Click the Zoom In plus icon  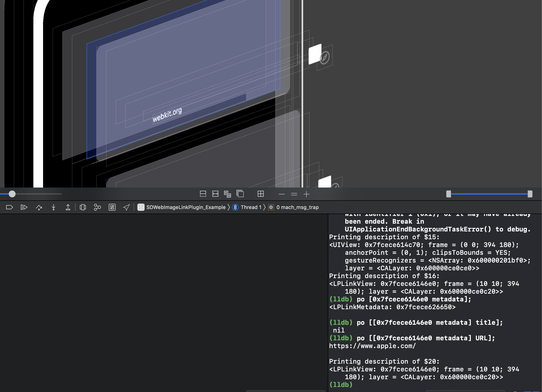pyautogui.click(x=306, y=194)
